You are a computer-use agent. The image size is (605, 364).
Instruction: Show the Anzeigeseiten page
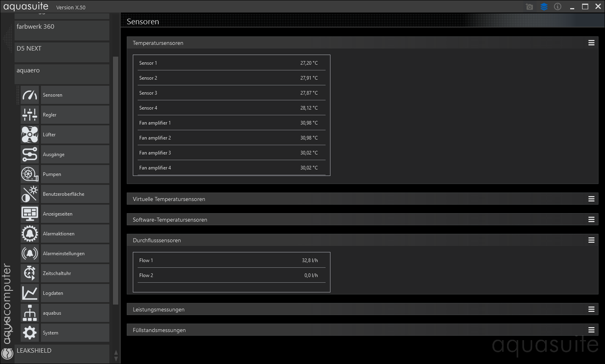75,214
